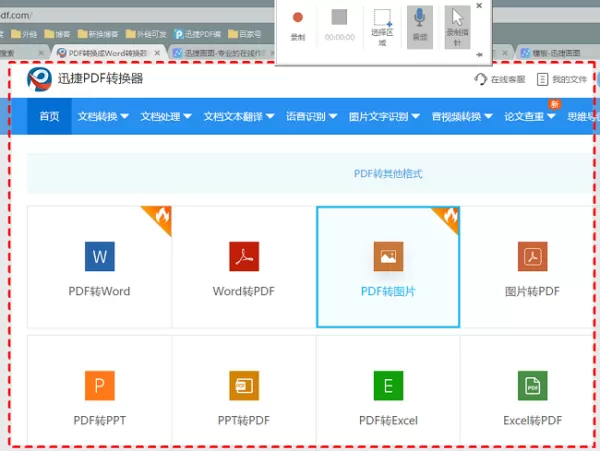Viewport: 600px width, 451px height.
Task: Choose the select-region tool in the recorder
Action: coord(382,27)
